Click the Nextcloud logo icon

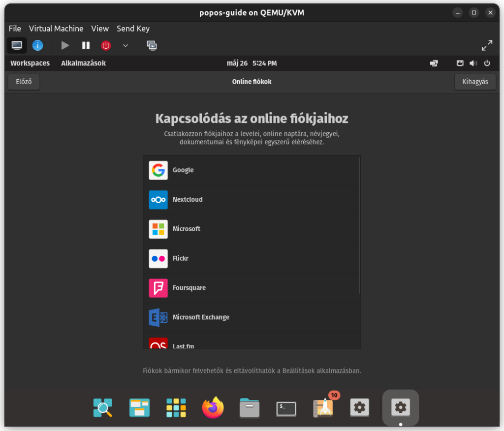point(158,200)
